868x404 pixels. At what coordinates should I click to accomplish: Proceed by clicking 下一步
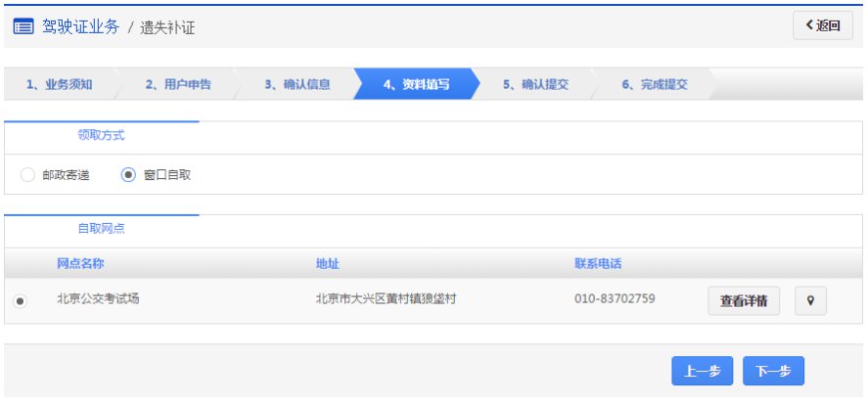tap(773, 371)
